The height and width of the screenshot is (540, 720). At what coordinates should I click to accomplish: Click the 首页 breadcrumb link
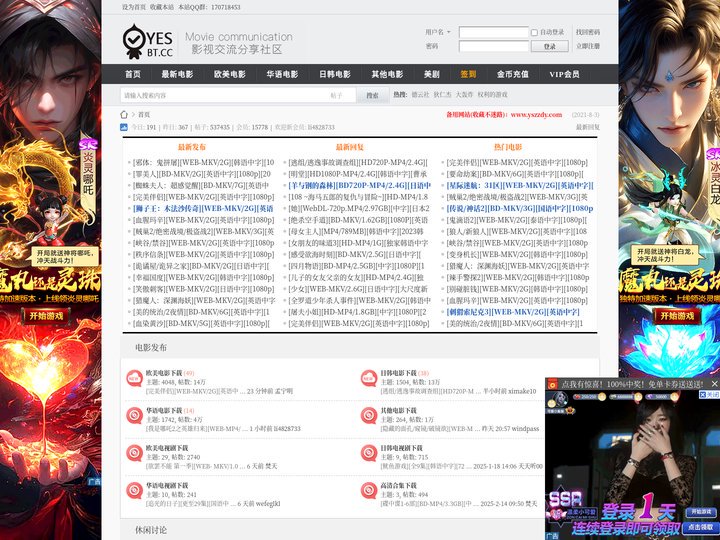point(144,114)
